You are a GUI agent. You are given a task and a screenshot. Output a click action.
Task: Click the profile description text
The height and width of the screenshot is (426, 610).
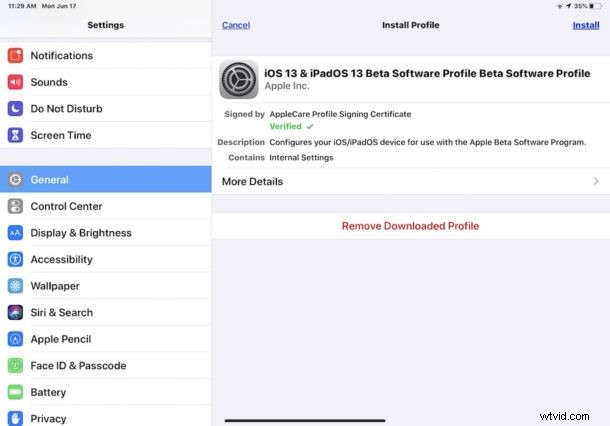tap(428, 142)
